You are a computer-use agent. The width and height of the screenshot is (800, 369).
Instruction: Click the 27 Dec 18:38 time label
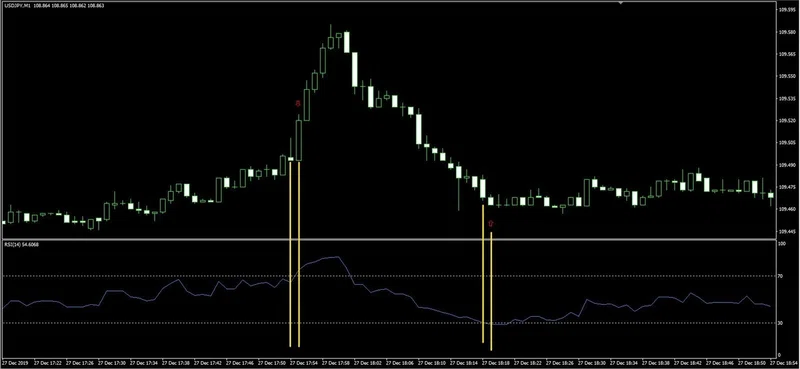(x=655, y=363)
